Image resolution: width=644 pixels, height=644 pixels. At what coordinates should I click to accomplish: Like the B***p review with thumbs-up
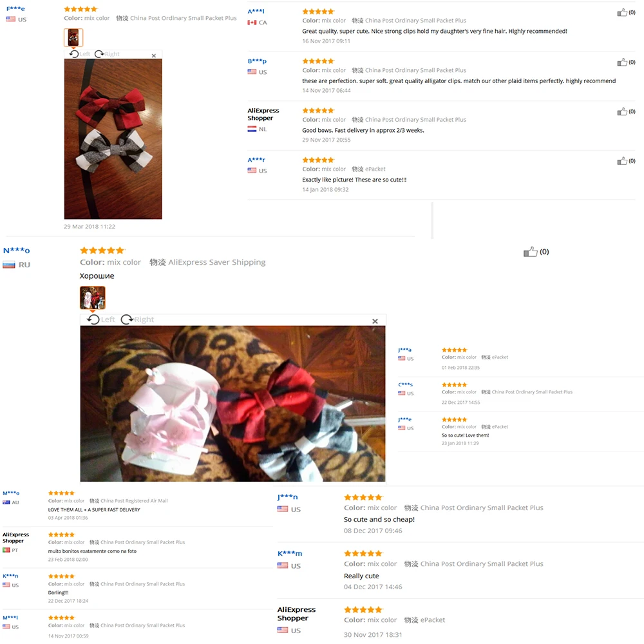[x=622, y=62]
